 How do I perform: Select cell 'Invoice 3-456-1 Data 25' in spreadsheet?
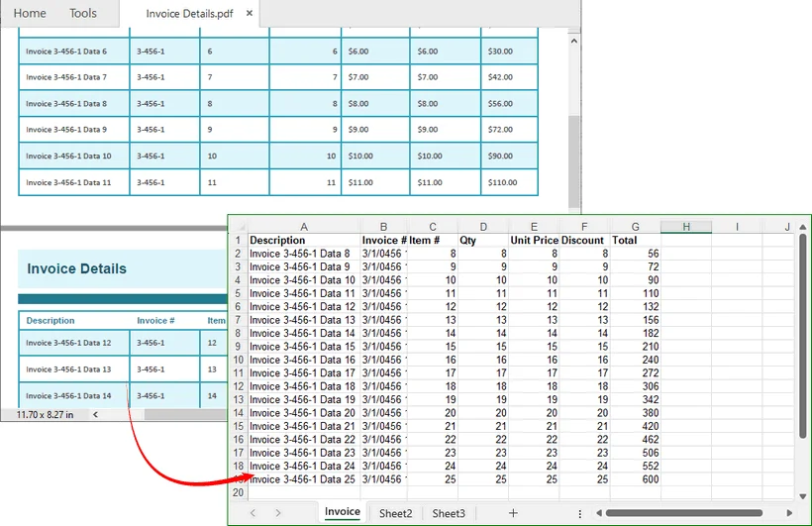pyautogui.click(x=304, y=479)
